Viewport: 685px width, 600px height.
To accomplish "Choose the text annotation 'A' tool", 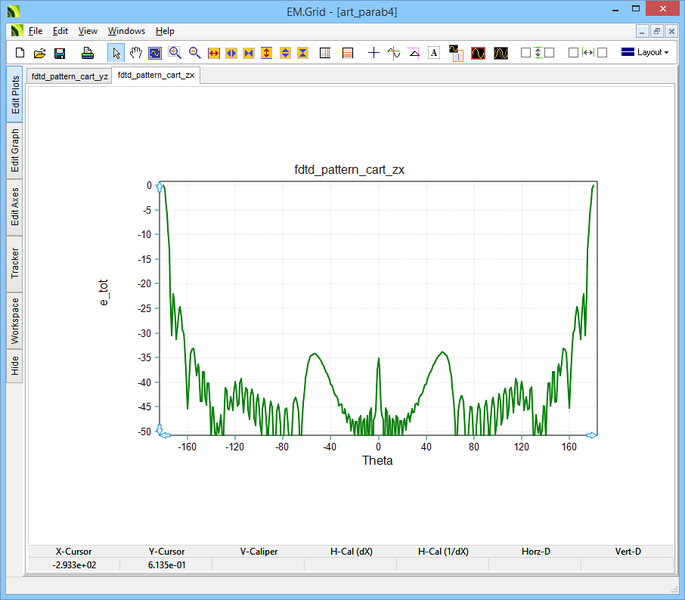I will tap(434, 52).
